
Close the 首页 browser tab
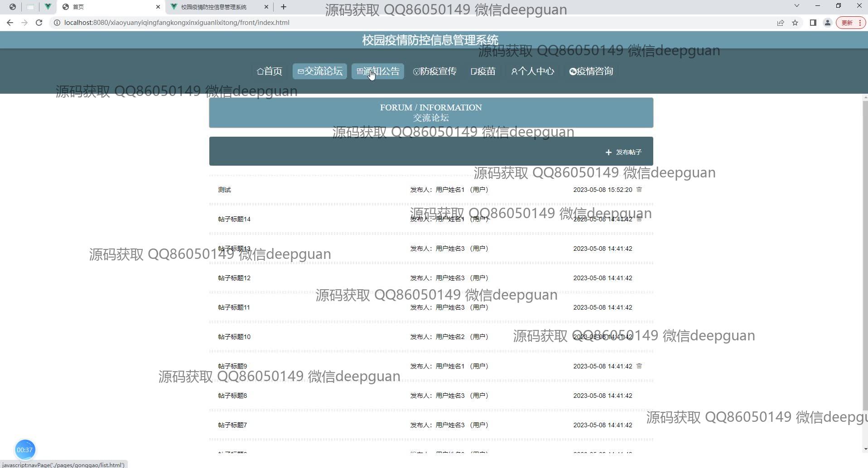pos(158,7)
